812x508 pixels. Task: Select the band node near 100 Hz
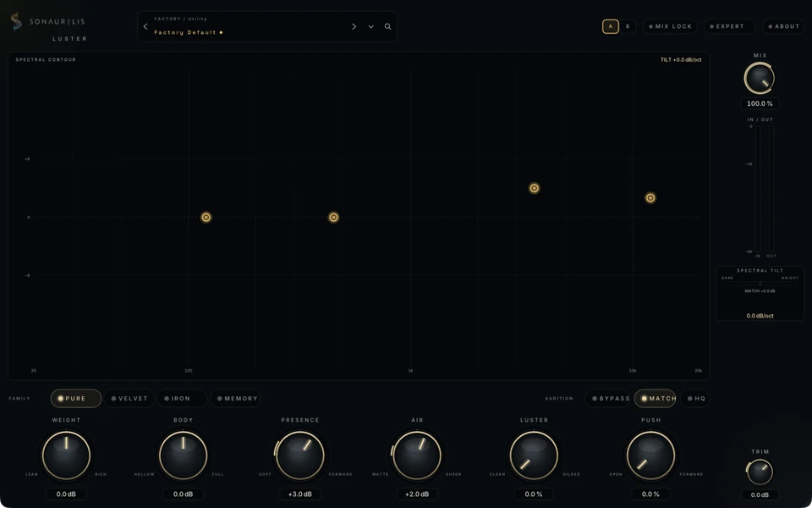[x=206, y=218]
